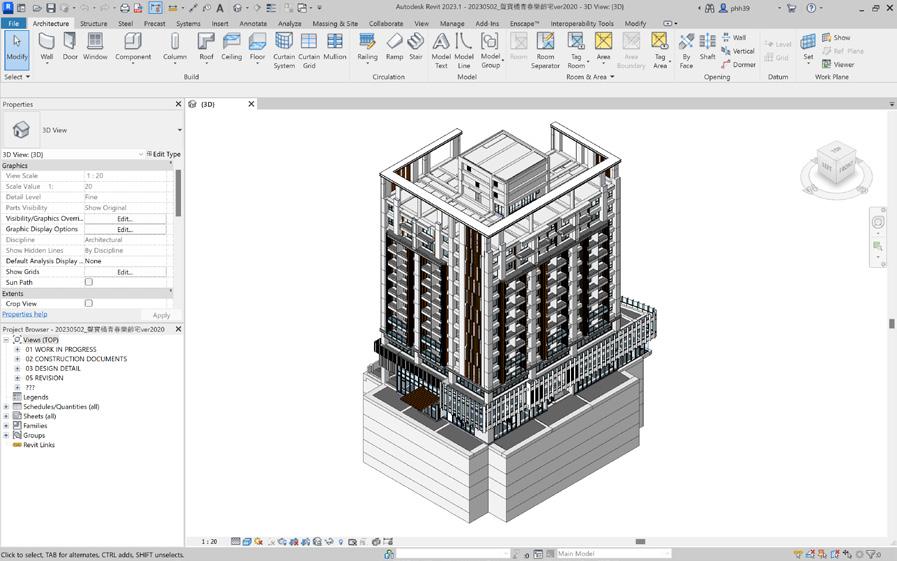
Task: Click Edit for Visibility/Graphics Overrides
Action: coord(124,218)
